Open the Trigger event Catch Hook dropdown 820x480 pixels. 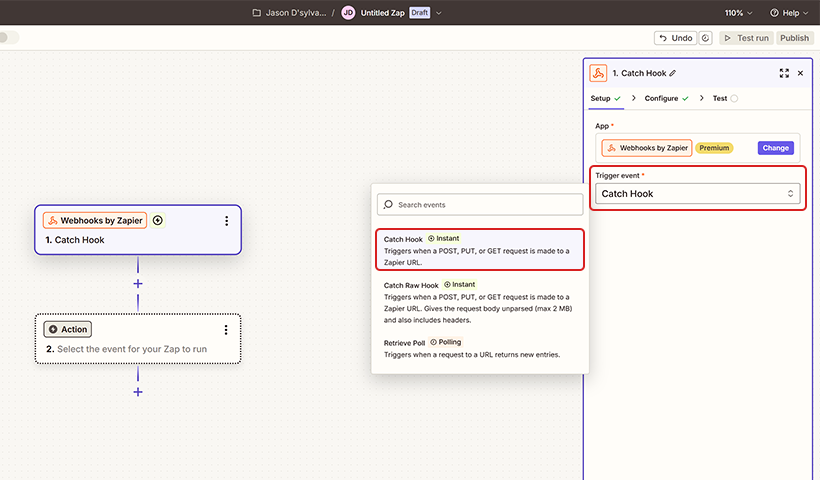pos(698,193)
